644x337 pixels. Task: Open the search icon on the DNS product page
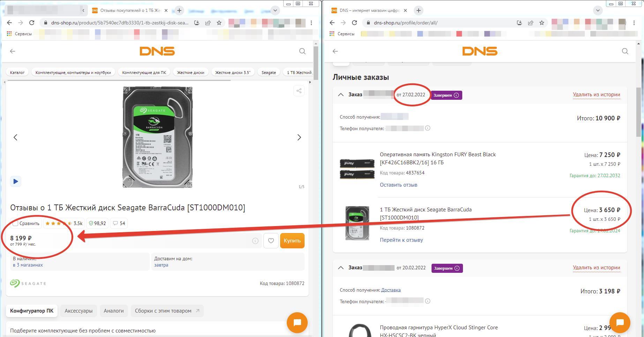tap(302, 51)
